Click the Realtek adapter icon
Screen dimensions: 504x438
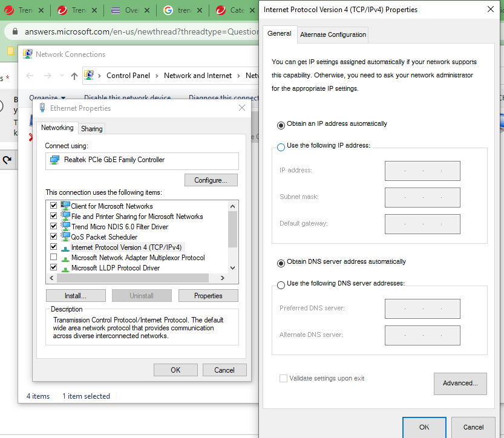pos(54,160)
